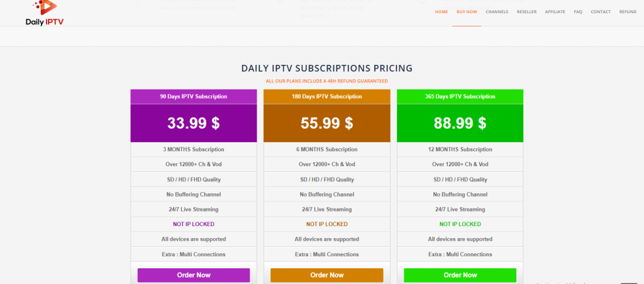Order the 365 Days subscription
Image resolution: width=644 pixels, height=284 pixels.
(460, 275)
